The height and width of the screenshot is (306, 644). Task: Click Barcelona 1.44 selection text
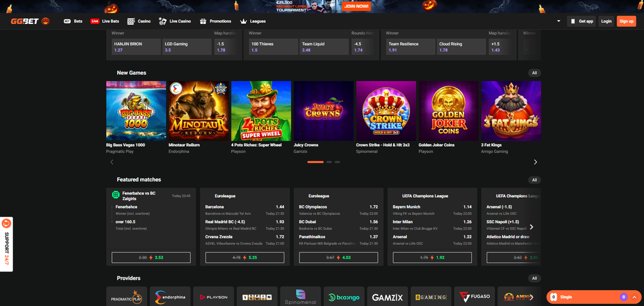(x=245, y=207)
